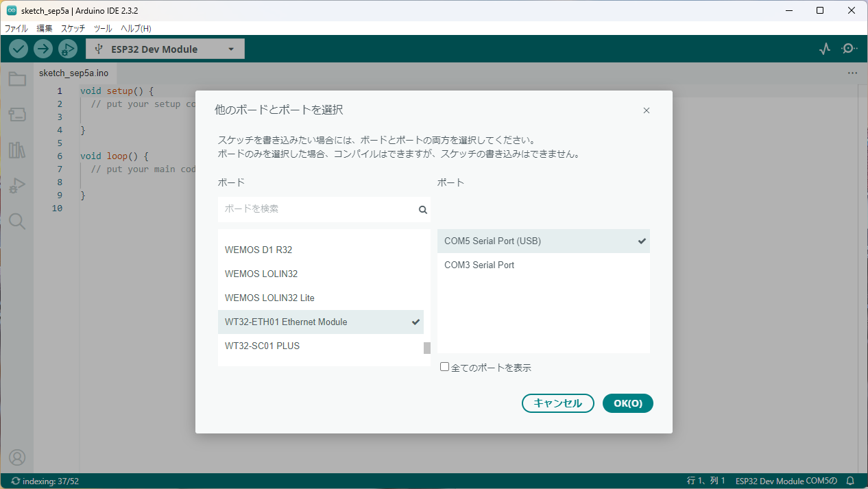Open the ESP32 Dev Module board selector dropdown

165,49
